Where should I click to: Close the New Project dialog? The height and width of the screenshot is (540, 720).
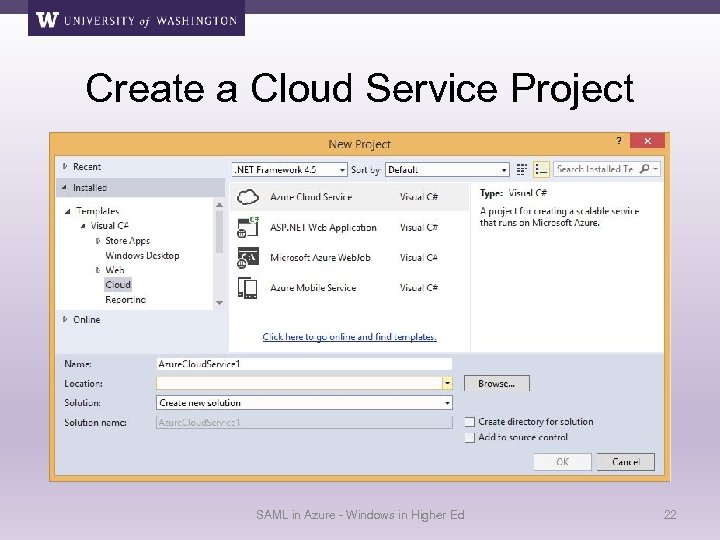(647, 141)
